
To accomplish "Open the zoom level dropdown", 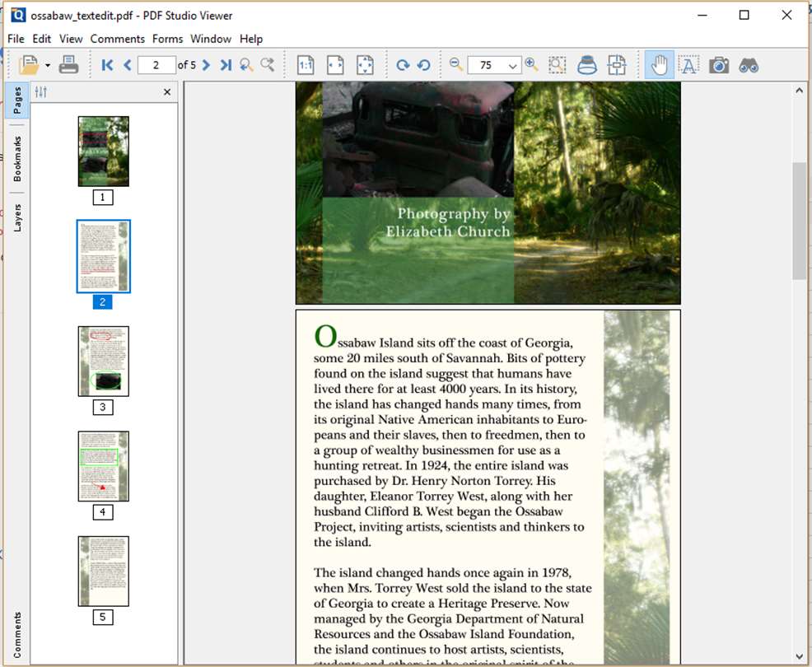I will pyautogui.click(x=513, y=66).
